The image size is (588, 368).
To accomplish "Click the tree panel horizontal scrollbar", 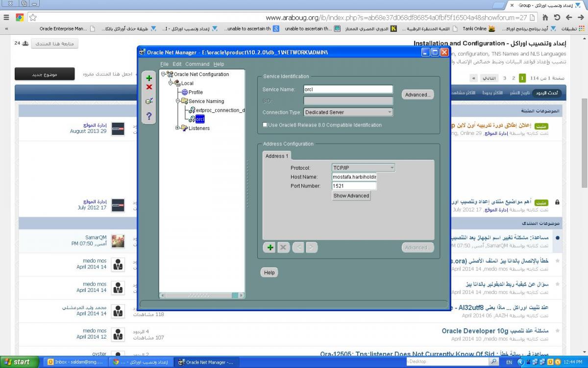I will point(201,295).
